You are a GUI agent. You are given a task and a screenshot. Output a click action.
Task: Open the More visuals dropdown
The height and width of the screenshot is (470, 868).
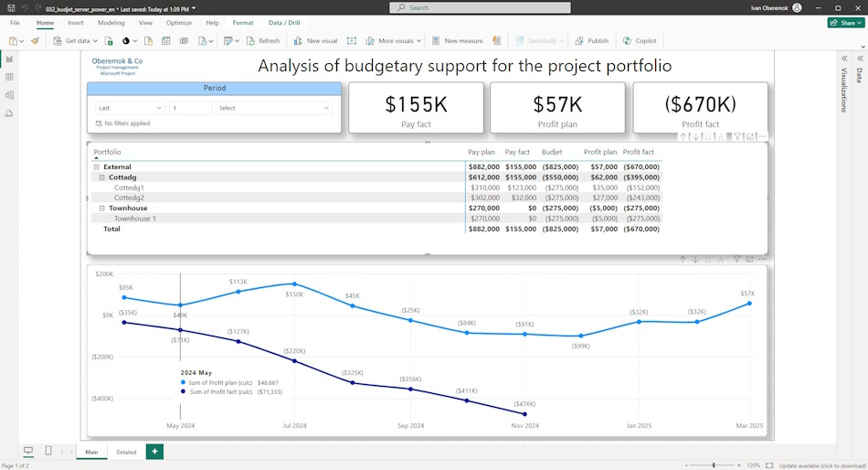(393, 40)
